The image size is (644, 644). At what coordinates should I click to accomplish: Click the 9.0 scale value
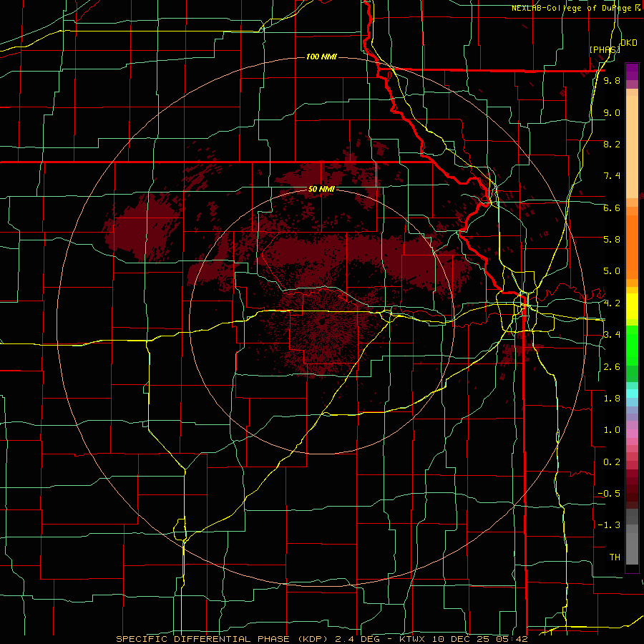point(612,112)
